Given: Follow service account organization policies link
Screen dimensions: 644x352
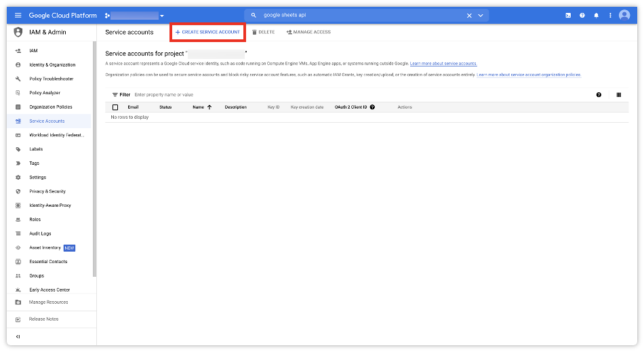Looking at the screenshot, I should point(529,75).
